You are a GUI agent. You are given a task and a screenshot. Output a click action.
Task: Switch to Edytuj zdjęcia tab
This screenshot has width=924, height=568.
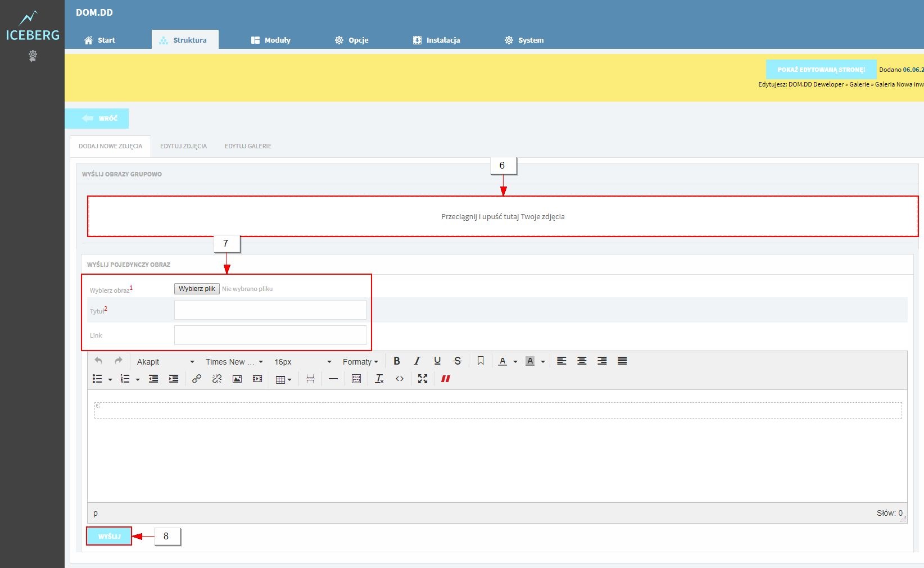pyautogui.click(x=183, y=146)
